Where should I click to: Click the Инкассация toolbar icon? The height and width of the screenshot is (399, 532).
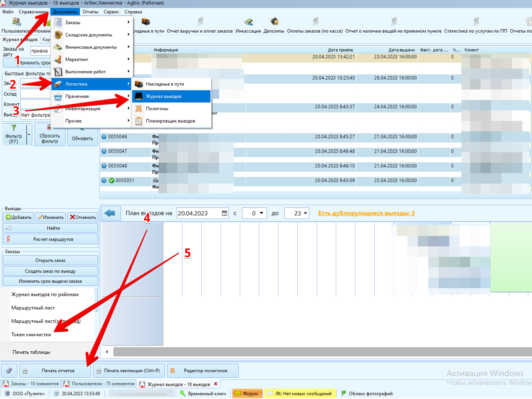[x=248, y=22]
